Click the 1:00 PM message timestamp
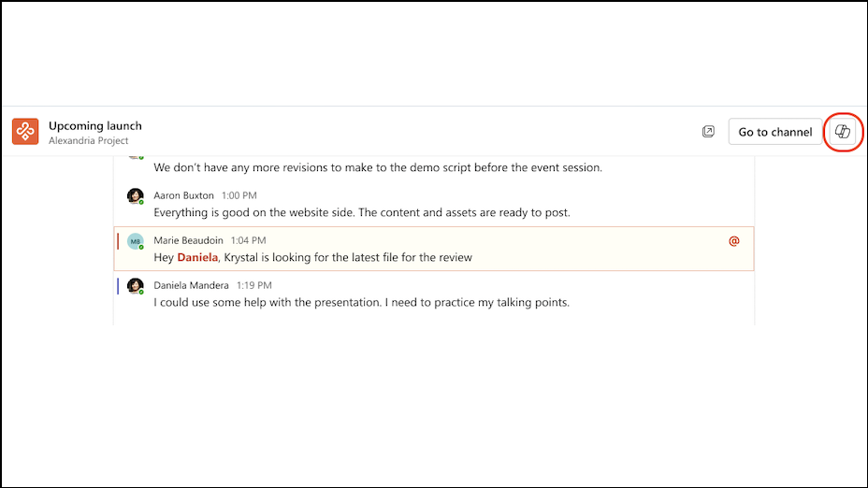 coord(239,195)
